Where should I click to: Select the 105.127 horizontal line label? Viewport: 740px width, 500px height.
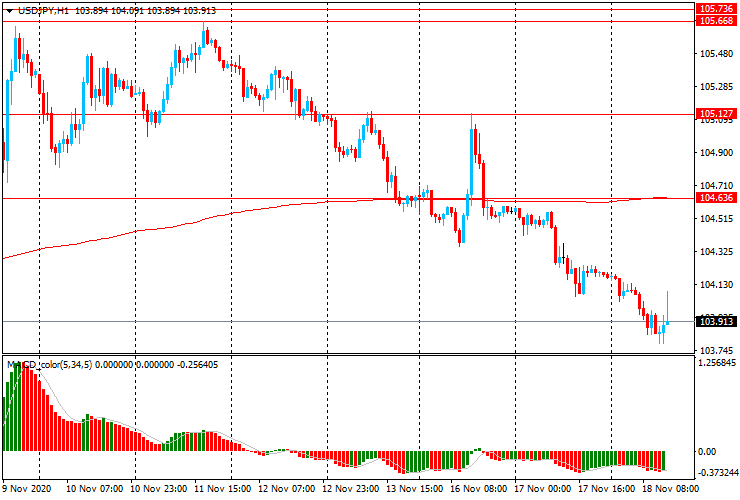[x=716, y=114]
